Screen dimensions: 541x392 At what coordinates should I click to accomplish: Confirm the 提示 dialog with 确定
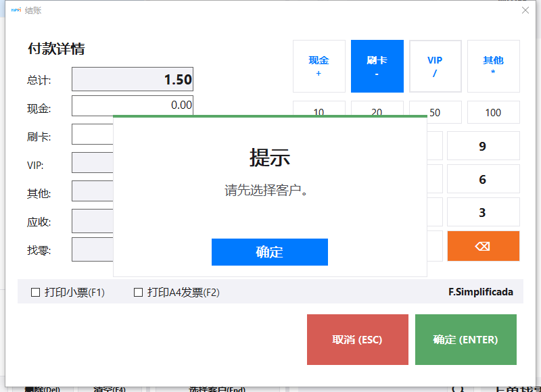(269, 252)
